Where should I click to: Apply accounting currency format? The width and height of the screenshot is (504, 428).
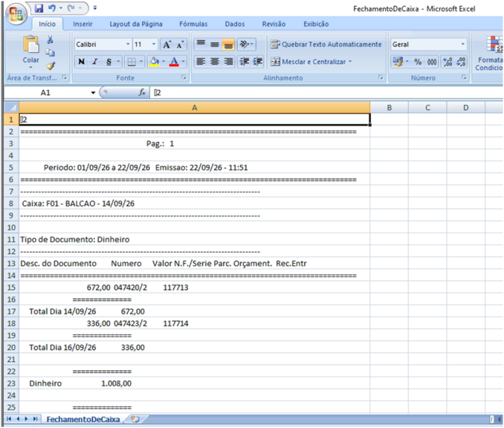pos(398,62)
